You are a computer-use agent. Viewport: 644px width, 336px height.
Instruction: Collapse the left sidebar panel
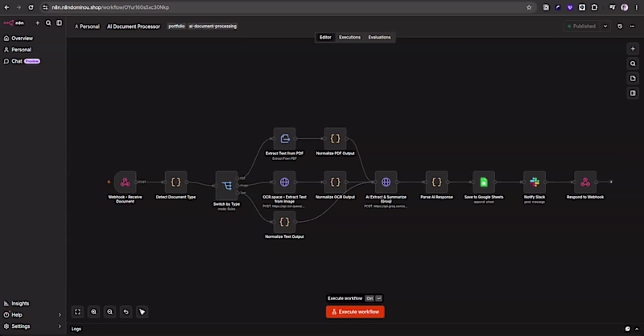59,23
